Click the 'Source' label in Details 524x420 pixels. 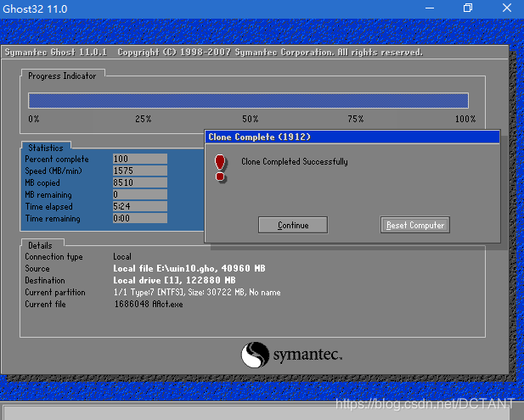pos(37,268)
